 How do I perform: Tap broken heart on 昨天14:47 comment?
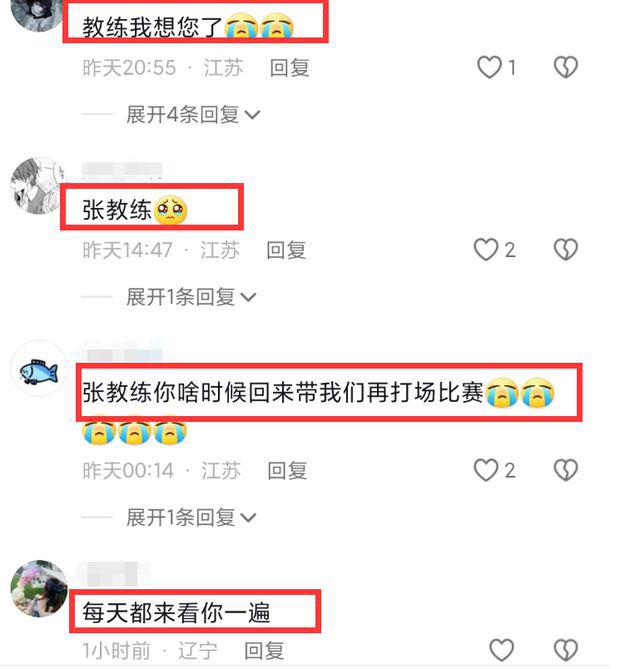click(566, 250)
